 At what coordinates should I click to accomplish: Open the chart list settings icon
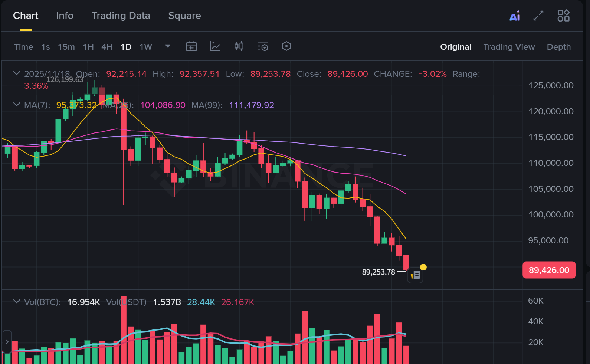coord(263,46)
